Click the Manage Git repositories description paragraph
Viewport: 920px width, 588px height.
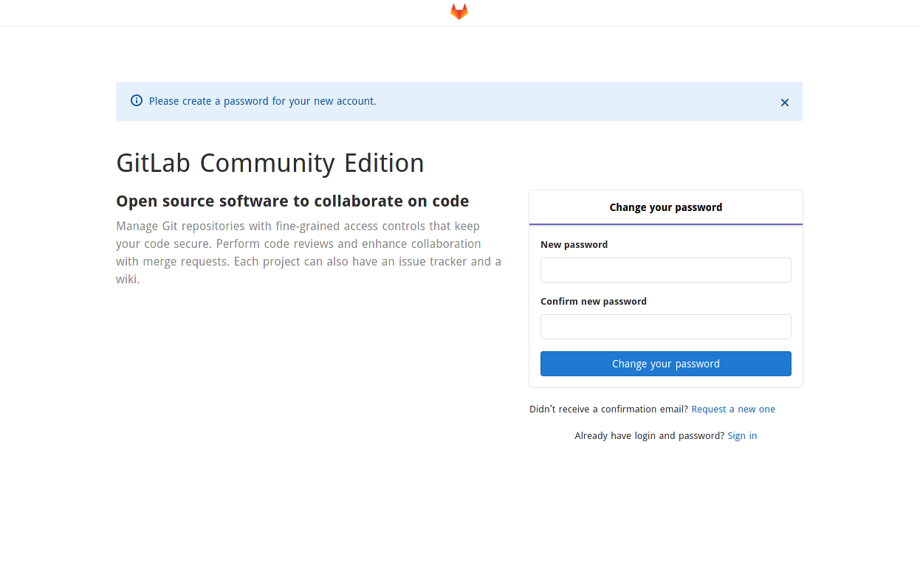[308, 243]
